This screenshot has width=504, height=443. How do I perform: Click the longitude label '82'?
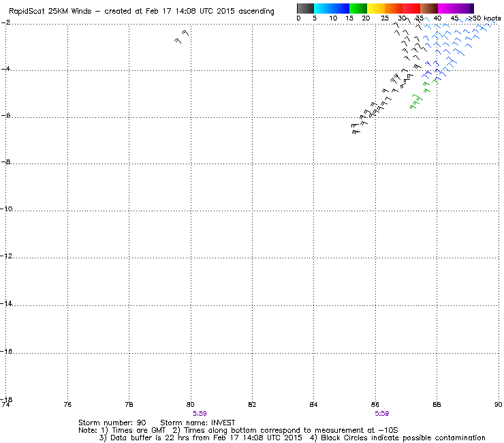[x=252, y=404]
